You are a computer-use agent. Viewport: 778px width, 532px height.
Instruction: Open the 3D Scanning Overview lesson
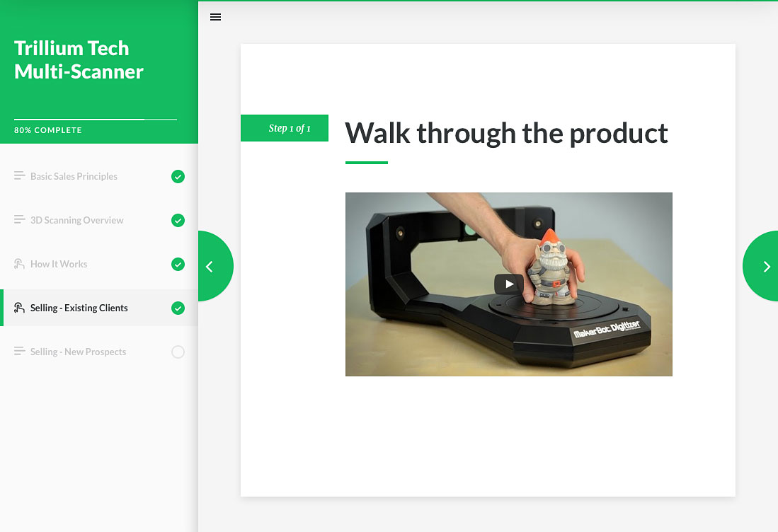99,220
